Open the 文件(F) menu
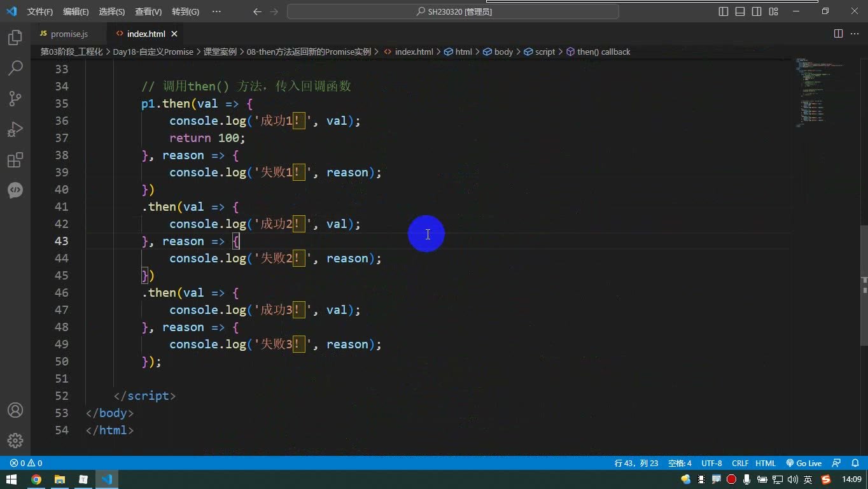 tap(40, 11)
